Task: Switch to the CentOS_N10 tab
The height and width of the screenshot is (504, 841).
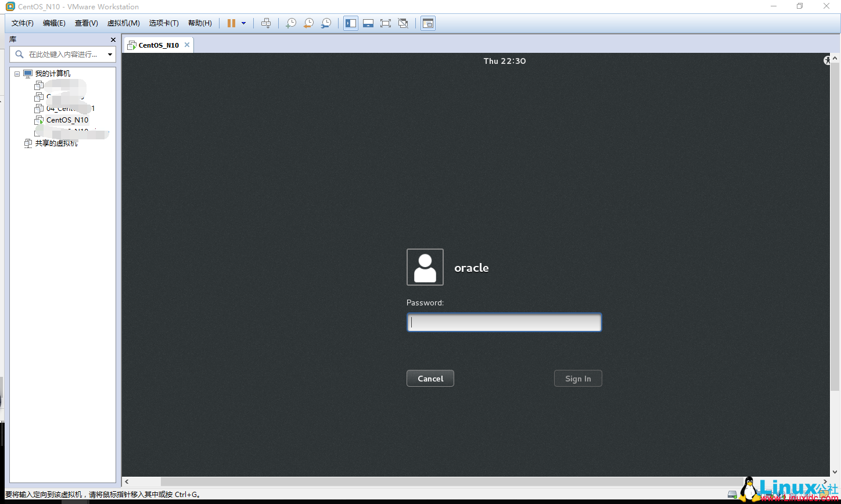Action: pos(158,44)
